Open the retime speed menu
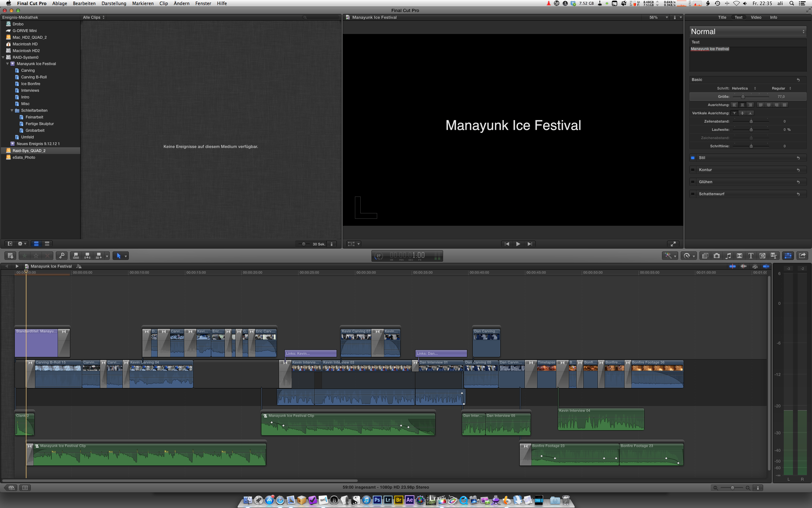Screen dimensions: 812x508 tap(689, 256)
